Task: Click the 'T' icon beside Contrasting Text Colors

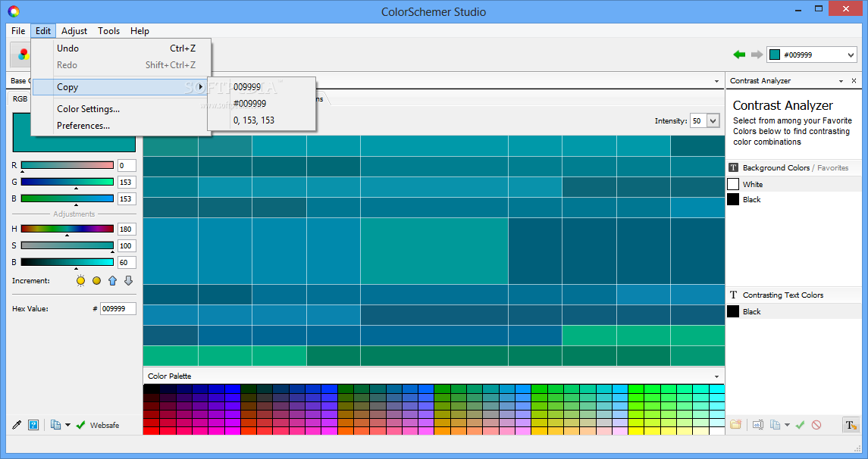Action: coord(734,295)
